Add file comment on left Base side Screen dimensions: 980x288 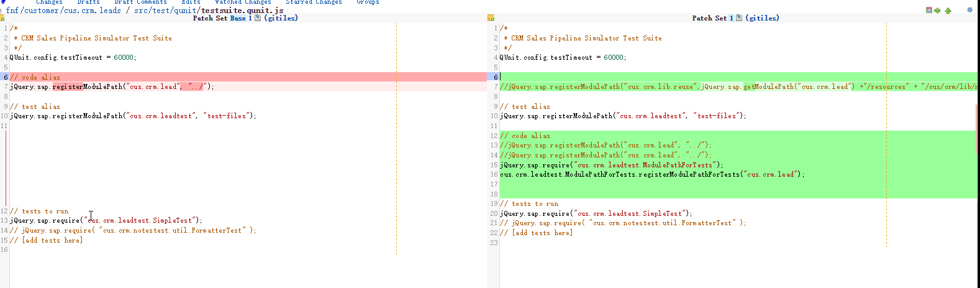[2, 18]
